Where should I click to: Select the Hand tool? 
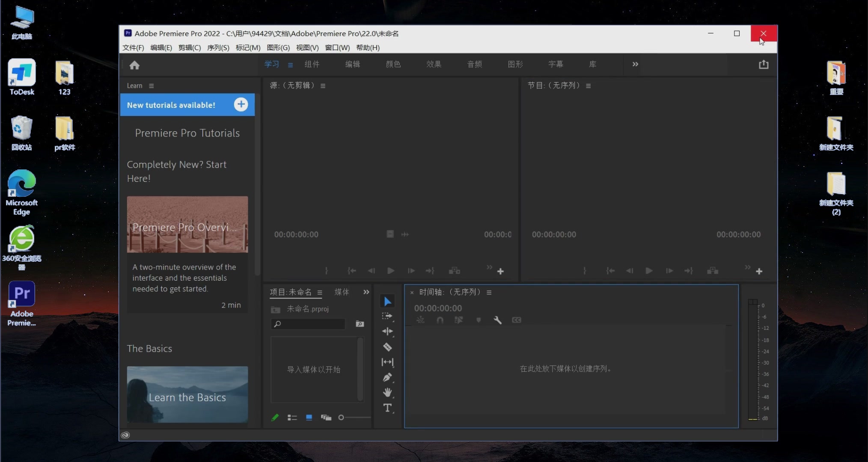coord(387,392)
